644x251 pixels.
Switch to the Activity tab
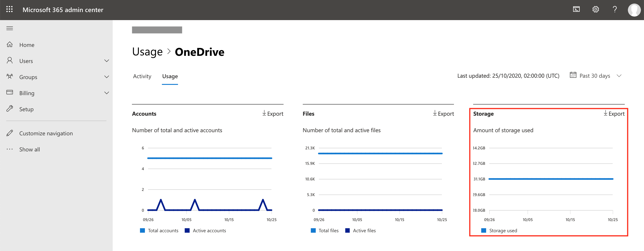142,76
